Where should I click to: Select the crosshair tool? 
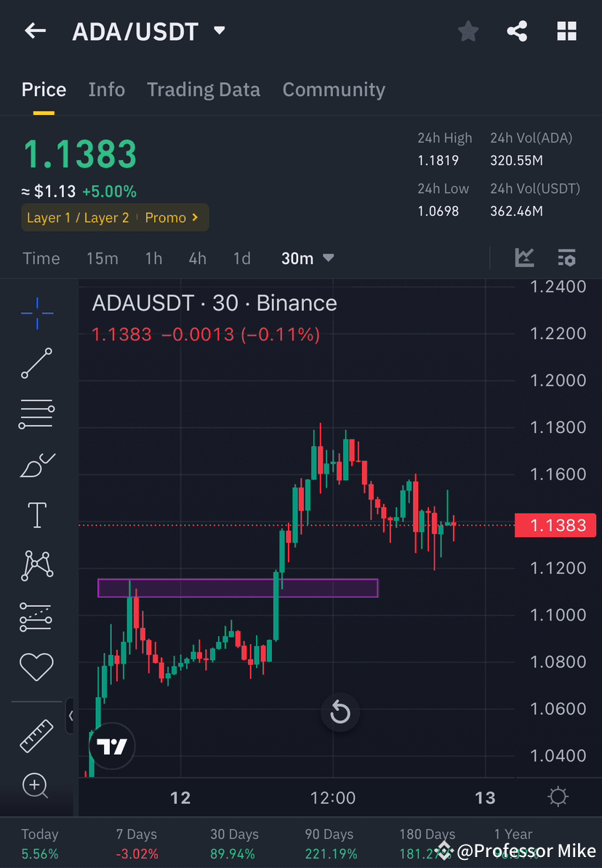coord(36,313)
